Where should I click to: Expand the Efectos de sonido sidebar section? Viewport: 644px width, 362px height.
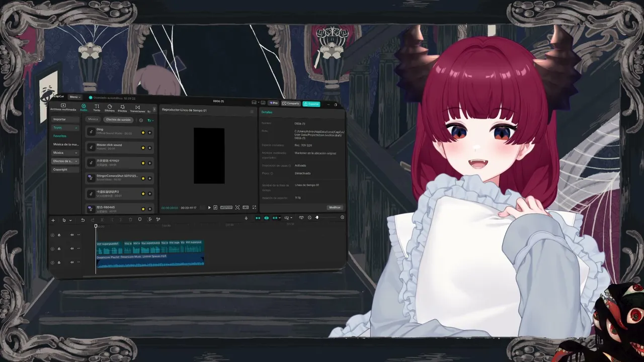coord(65,161)
